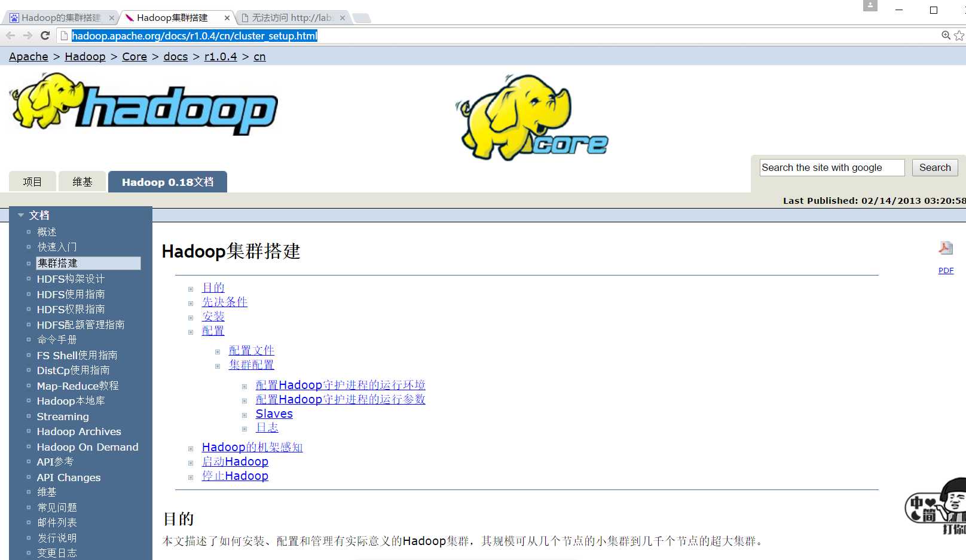Open the zoom magnifier icon in address bar
966x560 pixels.
click(946, 36)
